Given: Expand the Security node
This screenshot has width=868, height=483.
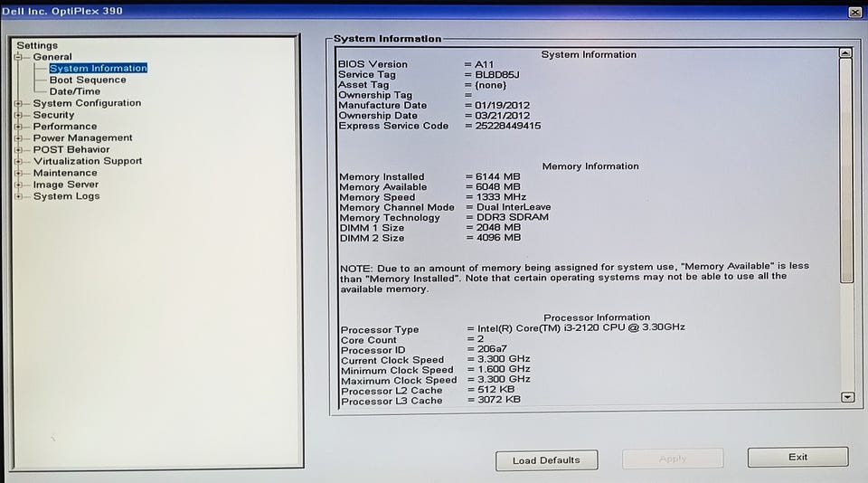Looking at the screenshot, I should [x=18, y=115].
